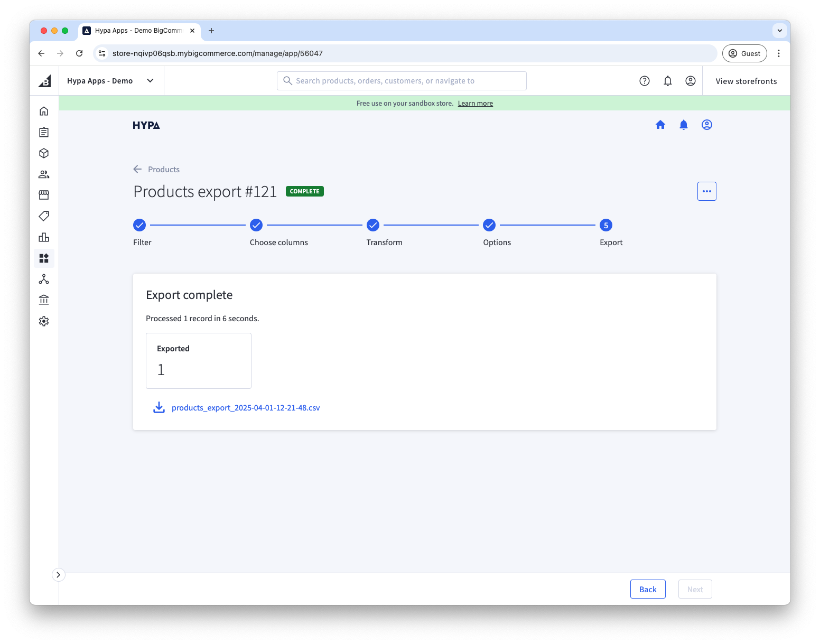Viewport: 820px width, 644px height.
Task: Open Orders via the clipboard sidebar icon
Action: point(44,132)
